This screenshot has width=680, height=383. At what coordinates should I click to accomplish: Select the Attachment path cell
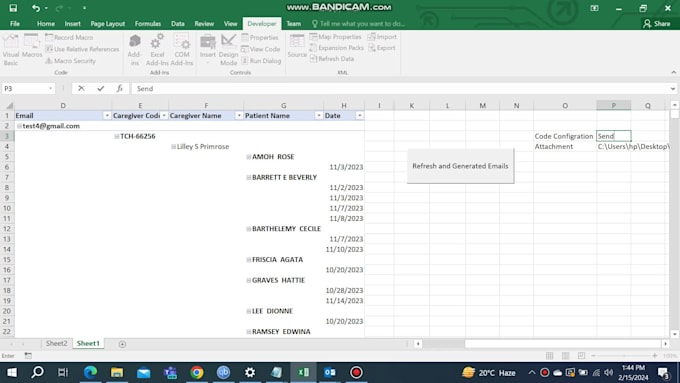[613, 147]
